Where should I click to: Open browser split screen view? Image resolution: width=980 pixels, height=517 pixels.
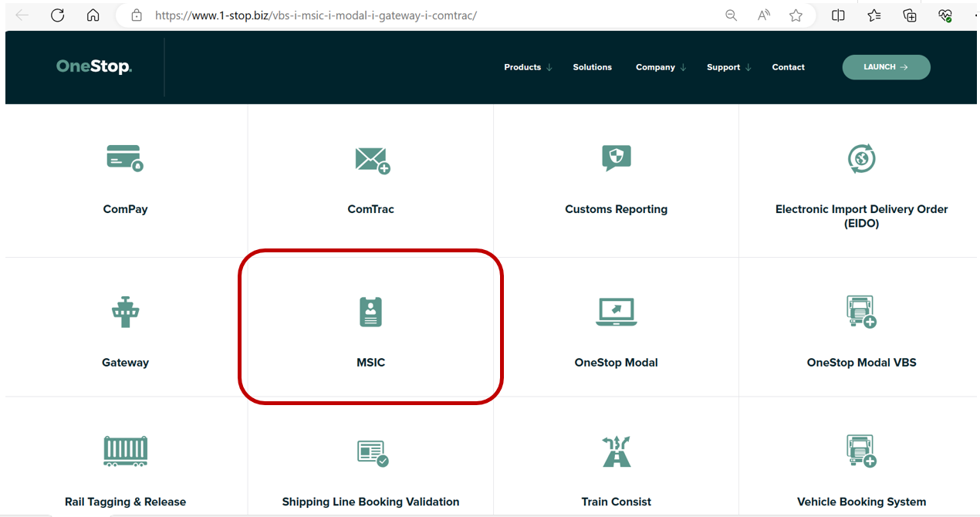click(838, 15)
